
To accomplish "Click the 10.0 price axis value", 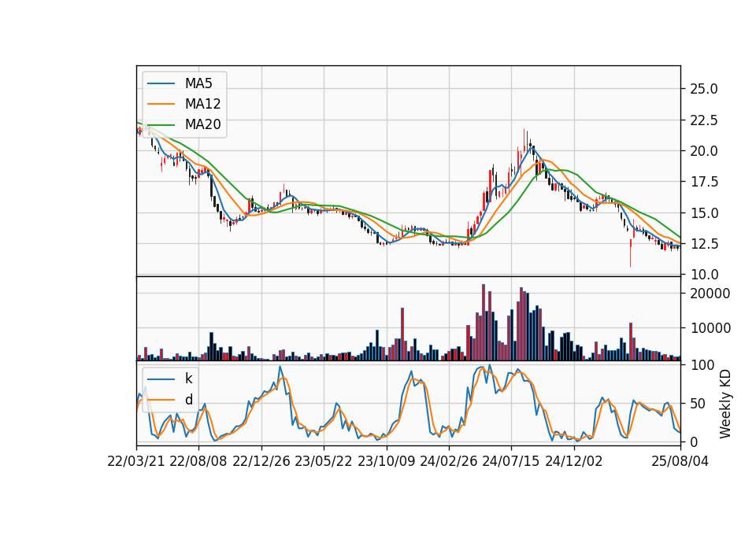I will coord(703,275).
